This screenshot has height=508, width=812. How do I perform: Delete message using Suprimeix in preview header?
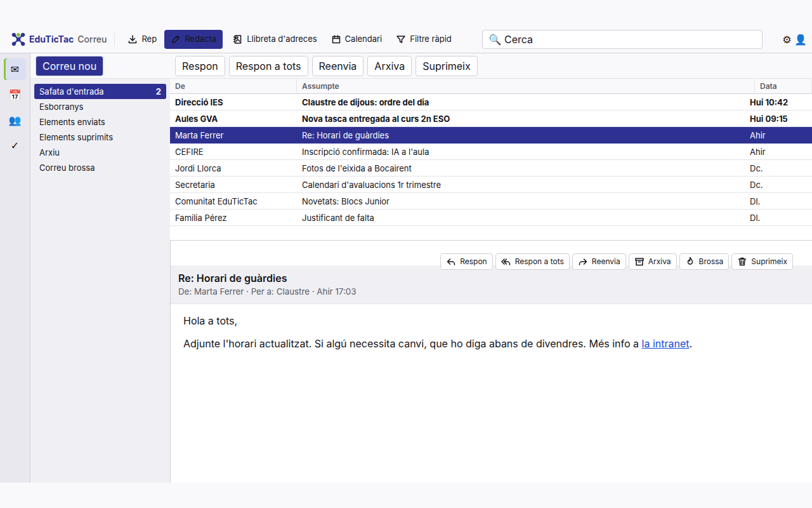[762, 262]
